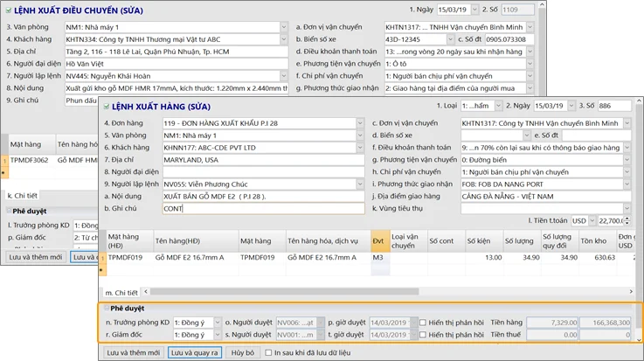This screenshot has width=644, height=361.
Task: Click the Lệnh xuất điều chuyển title icon
Action: click(9, 10)
